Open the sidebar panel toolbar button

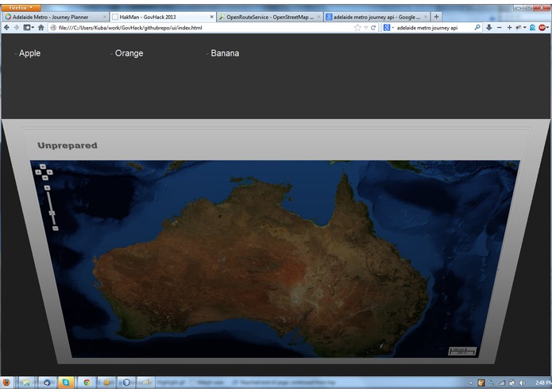(28, 28)
